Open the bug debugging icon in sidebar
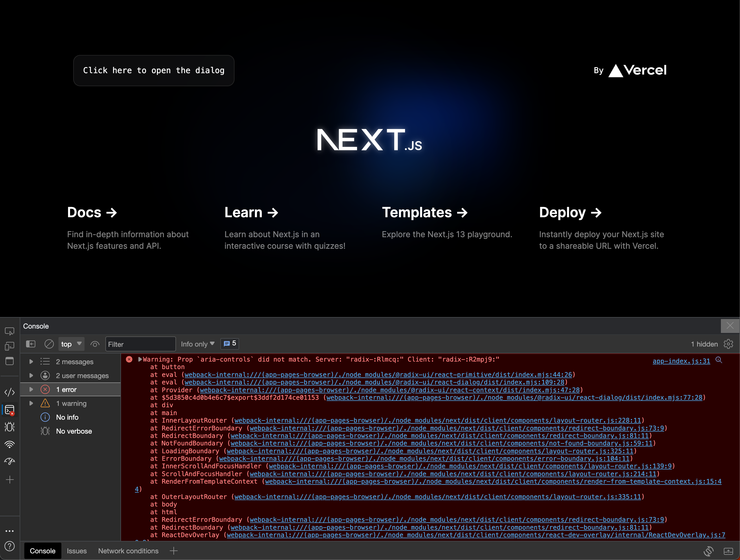 [10, 427]
